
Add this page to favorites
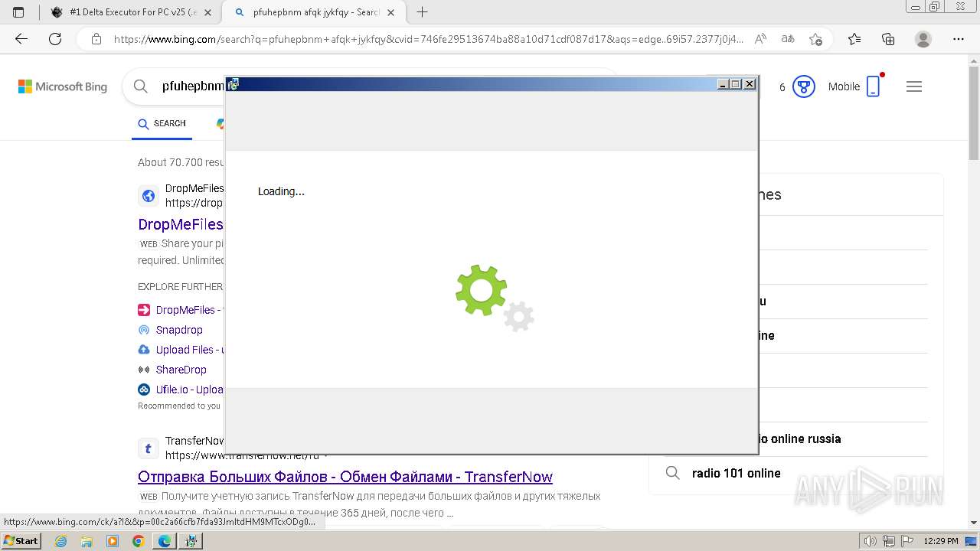(815, 39)
